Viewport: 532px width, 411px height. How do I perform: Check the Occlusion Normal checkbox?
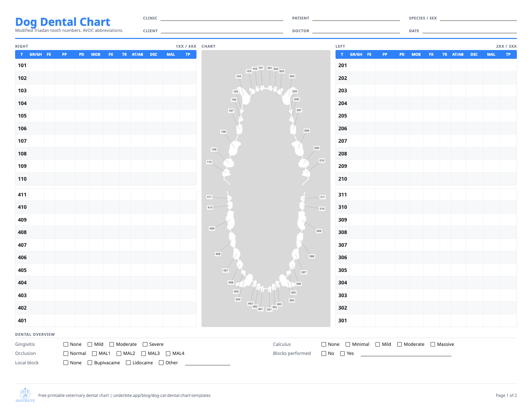tap(66, 353)
